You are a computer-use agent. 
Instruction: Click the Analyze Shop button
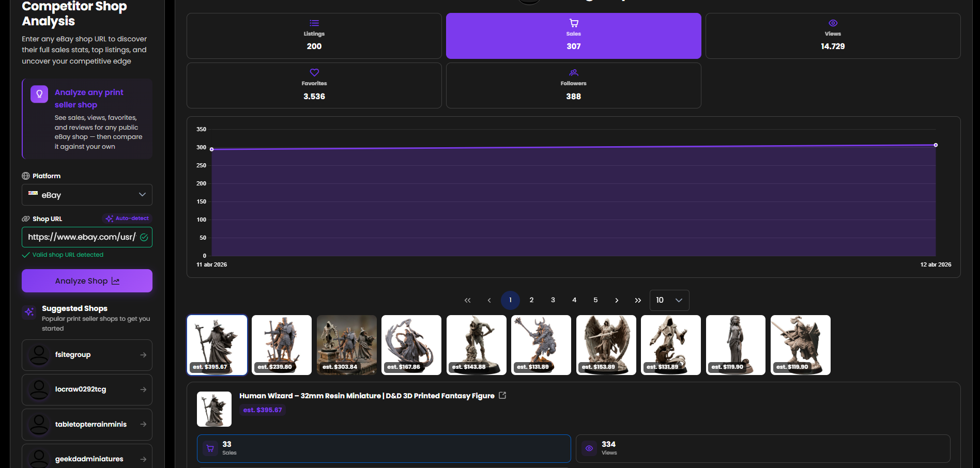pos(87,281)
